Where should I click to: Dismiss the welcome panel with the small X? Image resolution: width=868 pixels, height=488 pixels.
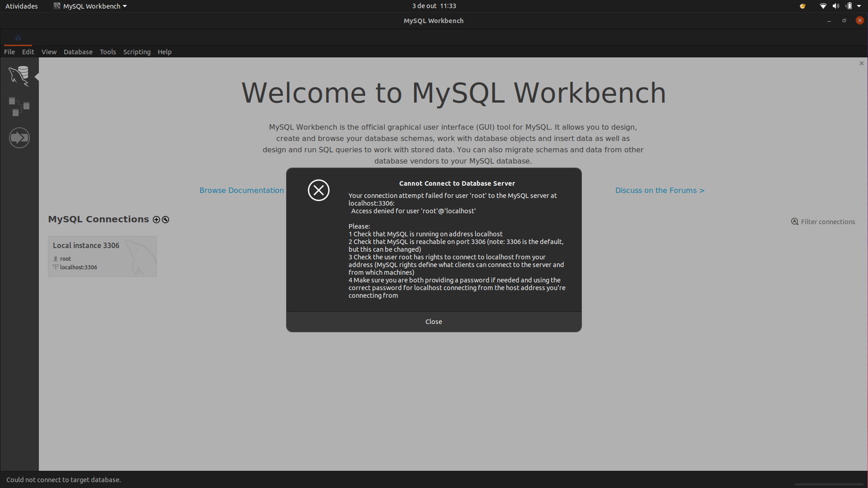(x=861, y=63)
